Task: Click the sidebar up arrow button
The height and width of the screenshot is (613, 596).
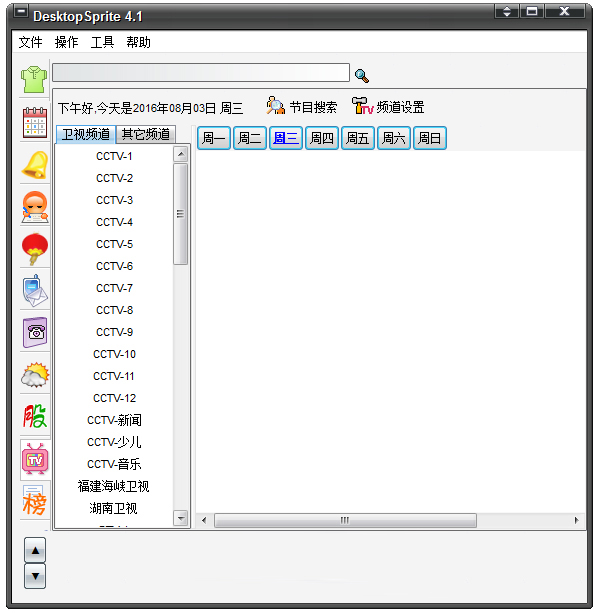Action: [35, 550]
